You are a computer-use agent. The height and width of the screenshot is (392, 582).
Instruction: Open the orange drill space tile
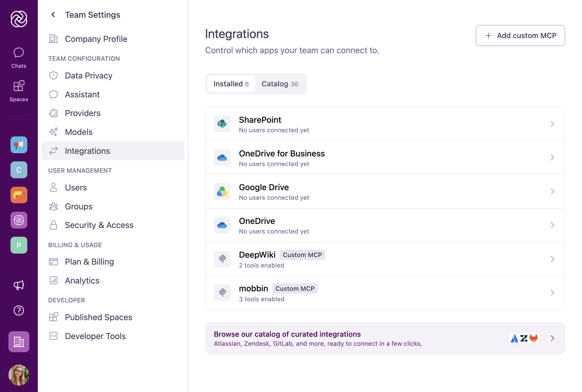(19, 195)
